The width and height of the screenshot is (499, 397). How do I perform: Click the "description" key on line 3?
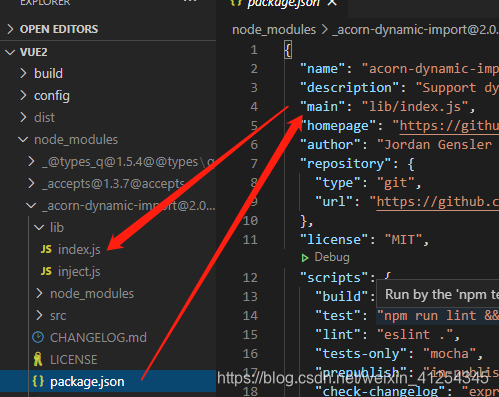349,88
